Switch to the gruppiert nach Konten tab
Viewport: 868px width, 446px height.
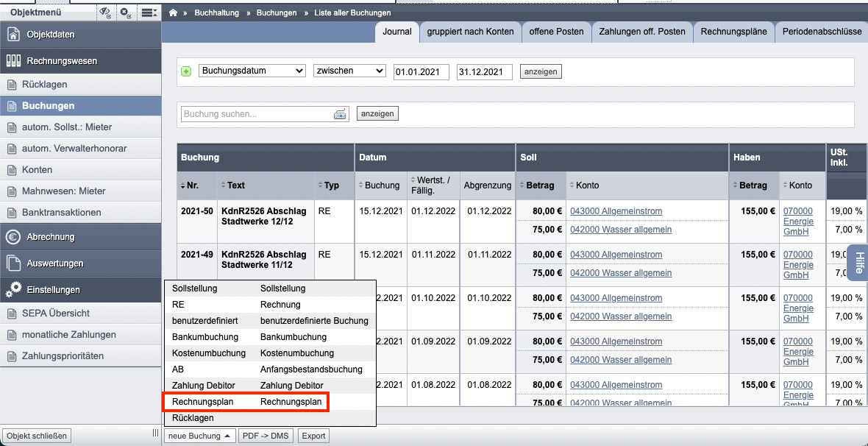471,32
